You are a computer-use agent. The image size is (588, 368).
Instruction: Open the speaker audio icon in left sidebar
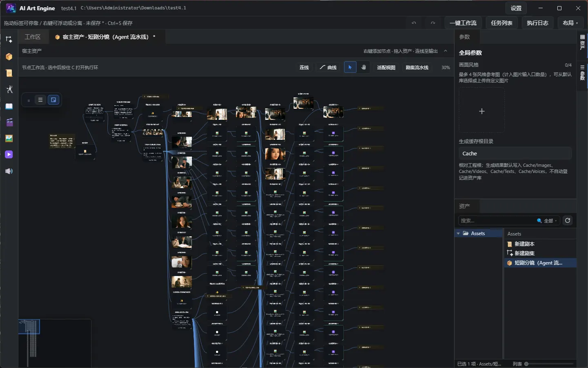9,171
